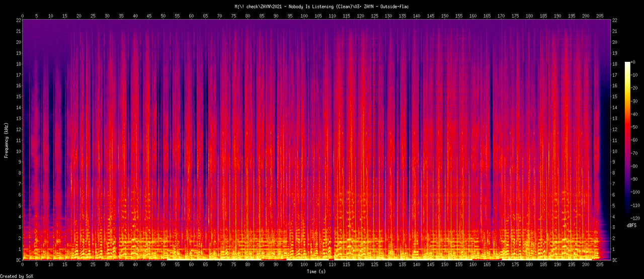Click the '-70' dBFS scale value
644x279 pixels.
click(x=635, y=153)
